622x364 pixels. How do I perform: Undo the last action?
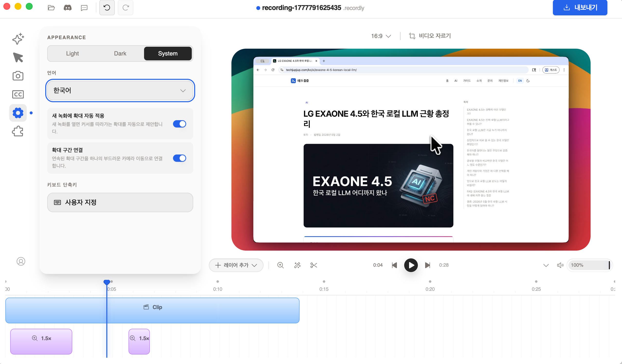(x=107, y=8)
